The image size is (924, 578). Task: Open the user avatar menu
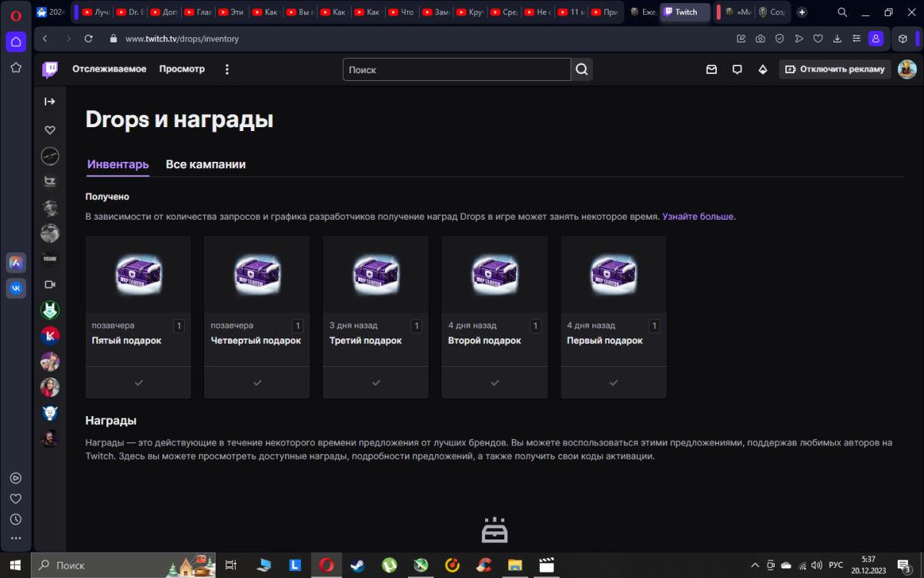907,69
